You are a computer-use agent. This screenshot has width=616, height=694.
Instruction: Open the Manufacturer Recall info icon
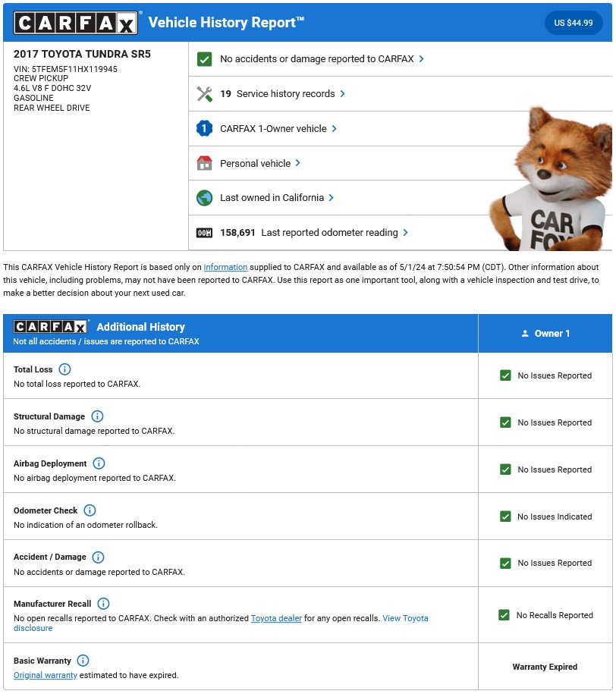103,603
